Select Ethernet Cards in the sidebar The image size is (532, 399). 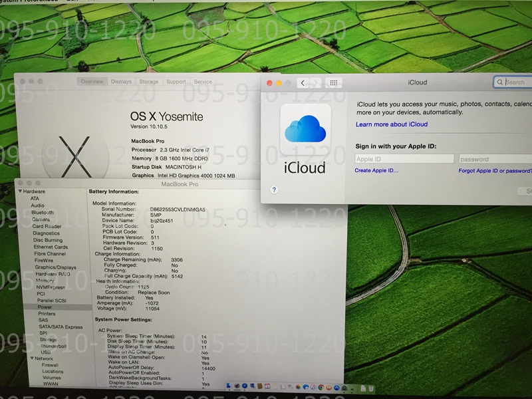[x=51, y=247]
